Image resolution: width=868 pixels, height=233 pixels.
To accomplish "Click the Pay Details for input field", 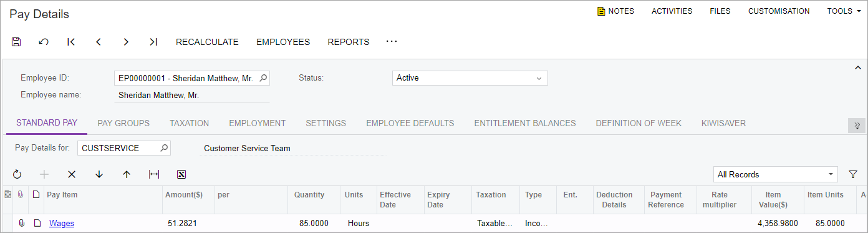I will pos(124,148).
